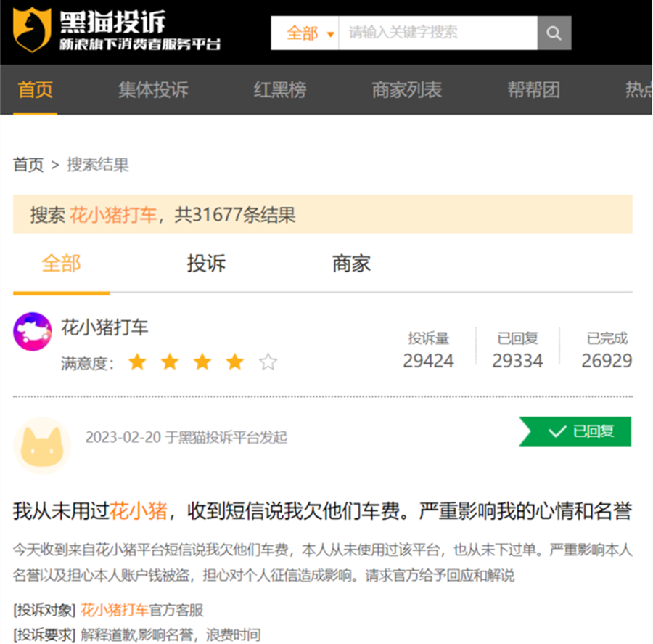Click the 共31677条结果 search summary
The image size is (653, 644).
(x=235, y=215)
